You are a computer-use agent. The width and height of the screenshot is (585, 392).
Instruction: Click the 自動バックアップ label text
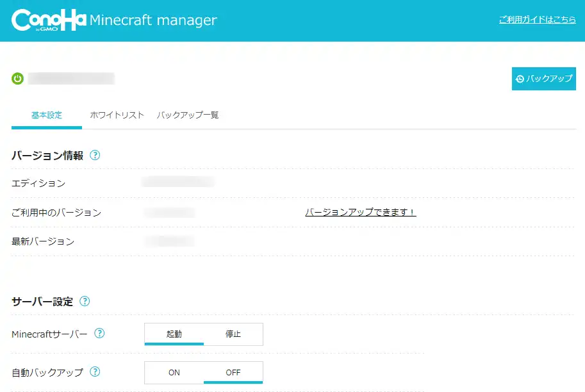tap(47, 372)
